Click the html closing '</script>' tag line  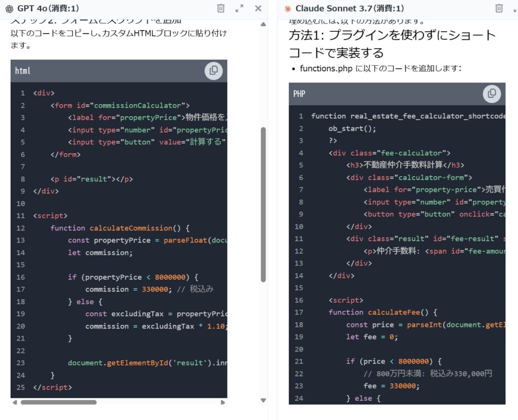point(52,387)
